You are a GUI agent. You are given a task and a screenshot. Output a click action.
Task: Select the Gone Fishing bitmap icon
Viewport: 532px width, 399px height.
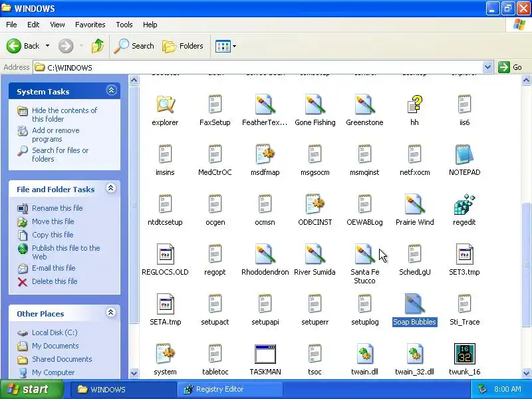pyautogui.click(x=315, y=104)
